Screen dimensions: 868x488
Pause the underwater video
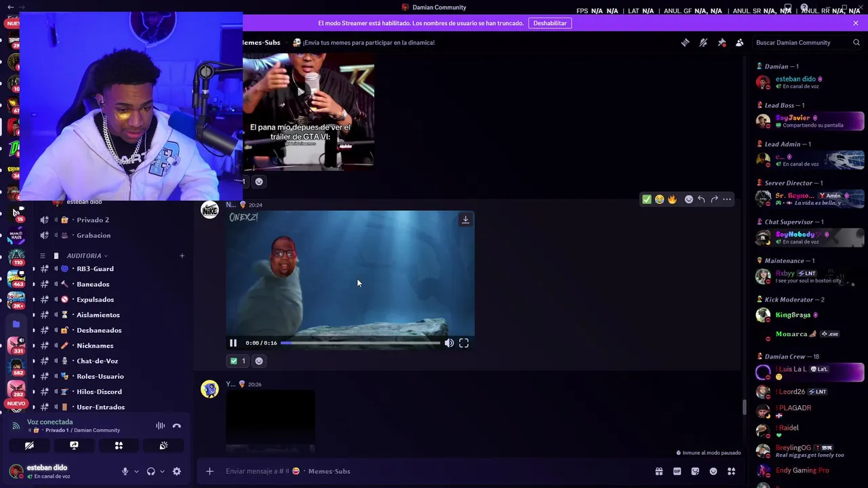233,343
